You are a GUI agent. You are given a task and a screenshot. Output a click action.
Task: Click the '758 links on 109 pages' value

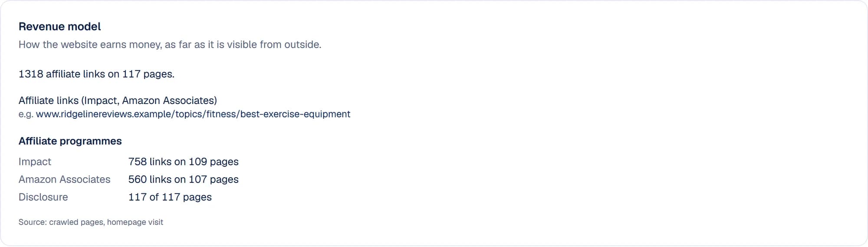[183, 162]
